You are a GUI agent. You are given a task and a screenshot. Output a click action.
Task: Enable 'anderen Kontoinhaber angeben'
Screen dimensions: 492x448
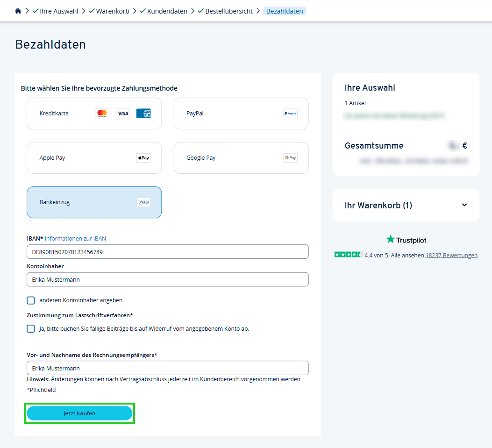(30, 300)
